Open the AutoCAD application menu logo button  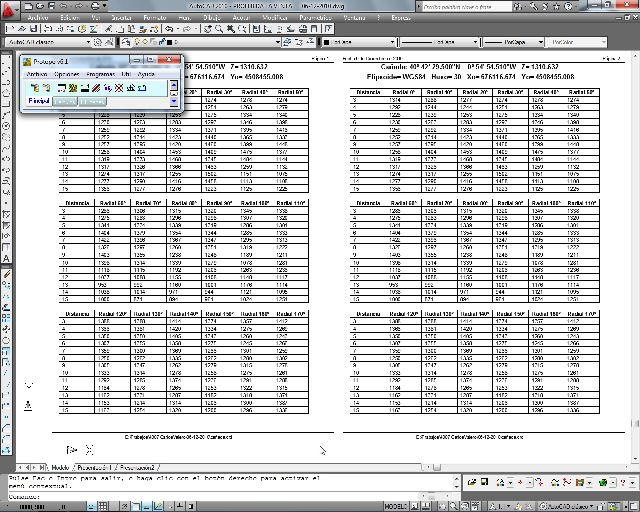[8, 9]
